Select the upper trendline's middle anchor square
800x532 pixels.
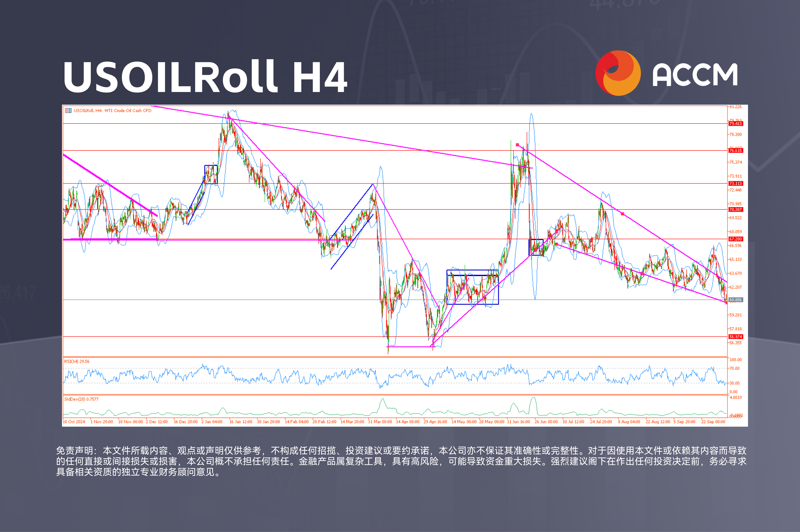622,214
